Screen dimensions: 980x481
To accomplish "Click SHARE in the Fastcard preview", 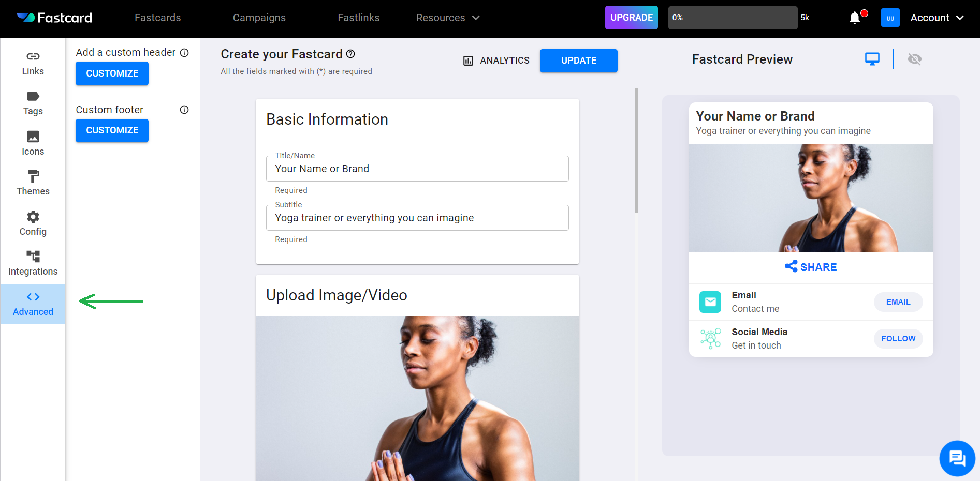I will click(x=811, y=267).
